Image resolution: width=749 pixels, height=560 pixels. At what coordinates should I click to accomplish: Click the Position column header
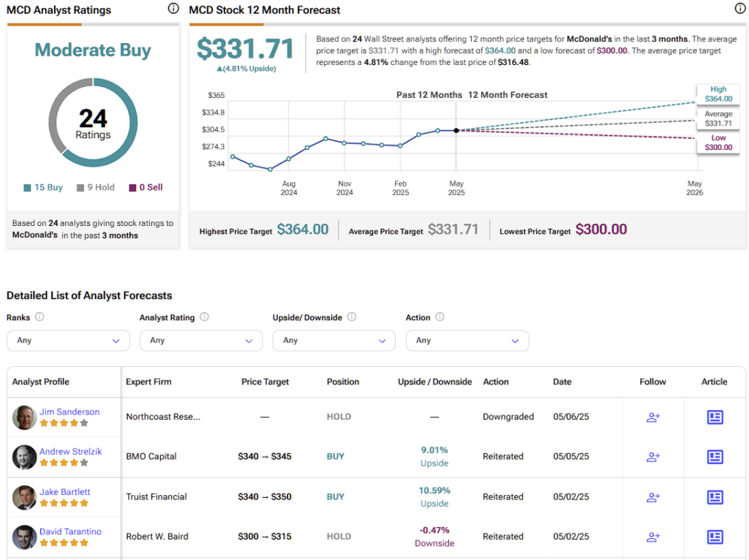343,382
